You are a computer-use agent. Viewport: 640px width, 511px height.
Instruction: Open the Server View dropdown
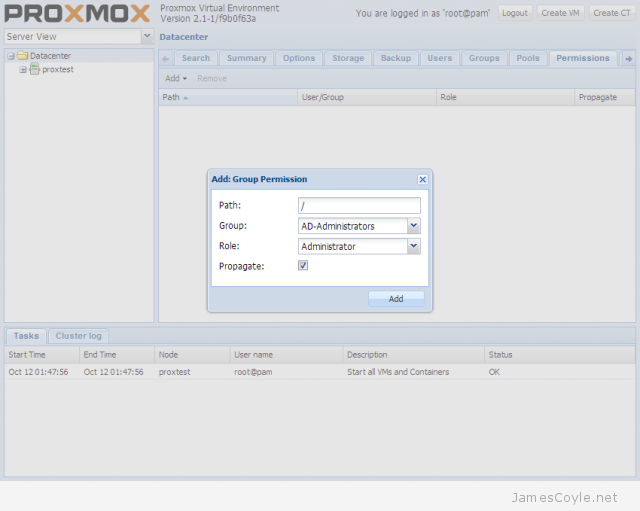(x=147, y=36)
